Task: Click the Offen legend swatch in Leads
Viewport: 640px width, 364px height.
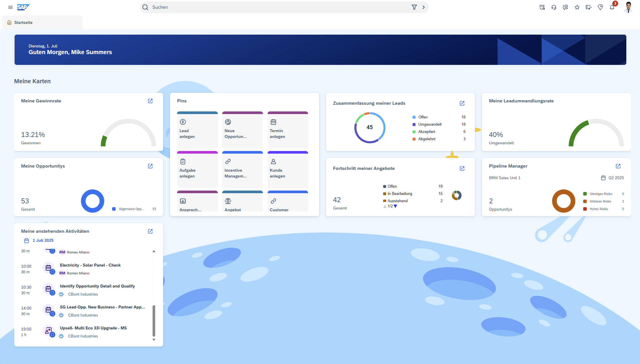Action: click(x=414, y=117)
